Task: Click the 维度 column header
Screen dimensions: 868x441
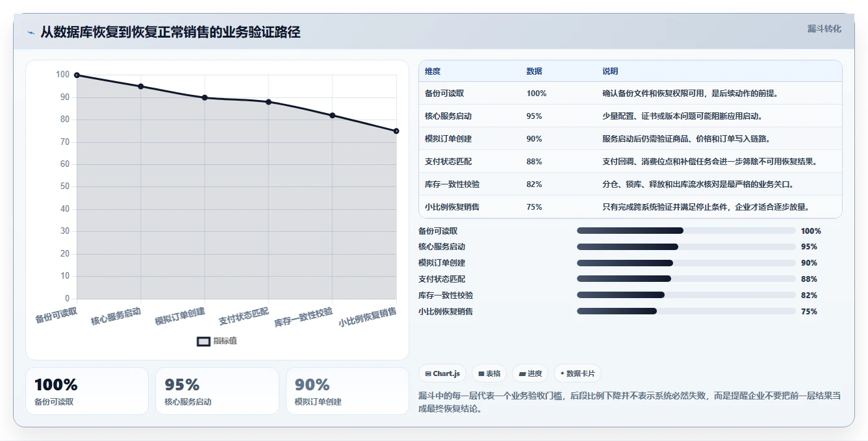Action: tap(433, 71)
